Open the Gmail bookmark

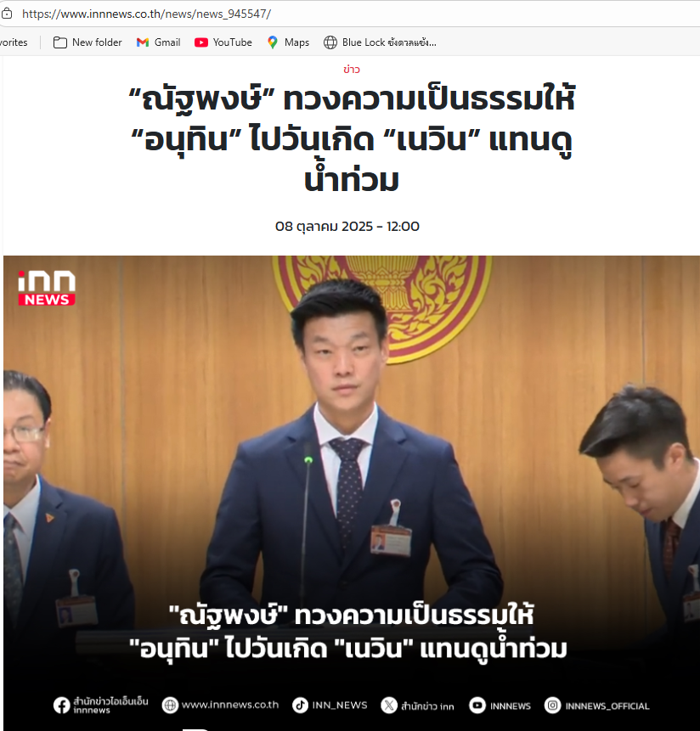158,42
